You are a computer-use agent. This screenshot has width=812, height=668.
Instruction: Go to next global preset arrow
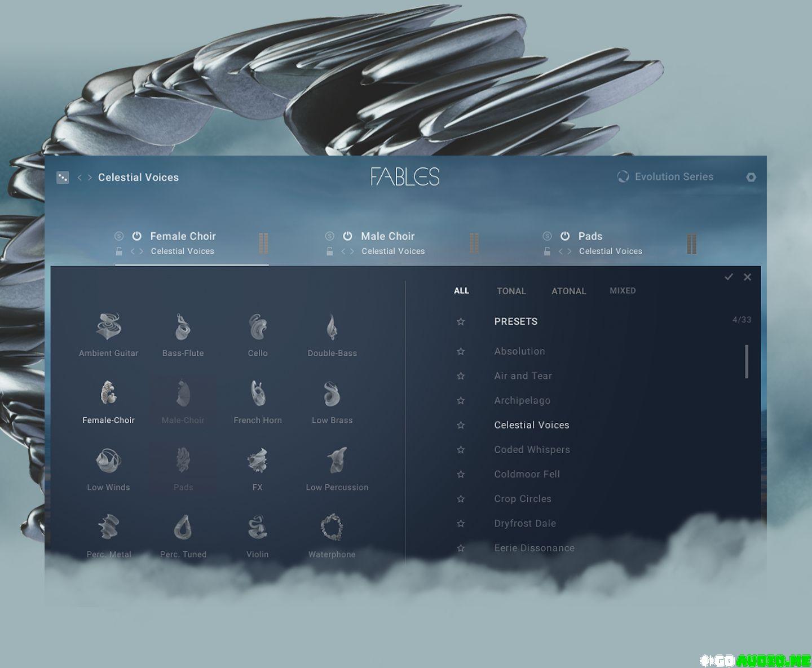point(90,178)
